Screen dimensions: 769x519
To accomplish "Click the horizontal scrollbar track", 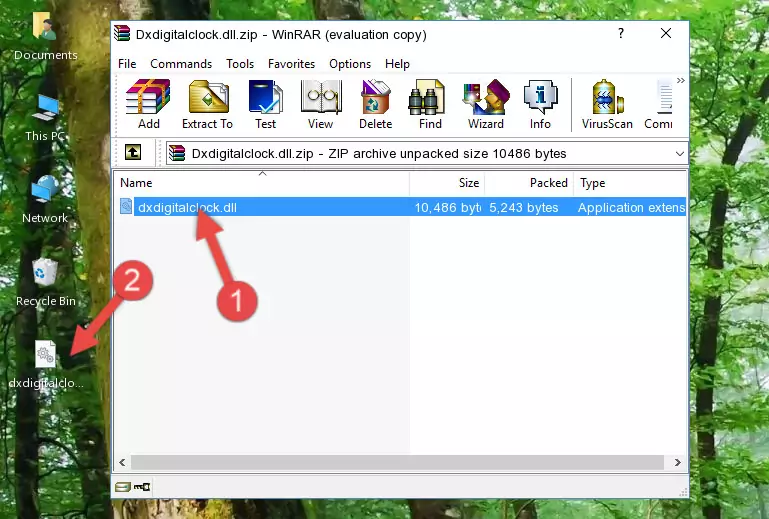I will [397, 462].
